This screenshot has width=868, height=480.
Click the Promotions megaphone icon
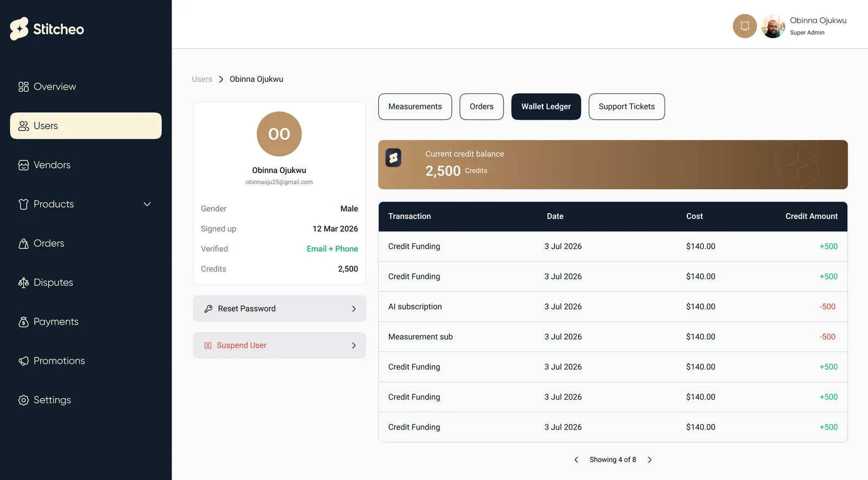click(x=23, y=361)
